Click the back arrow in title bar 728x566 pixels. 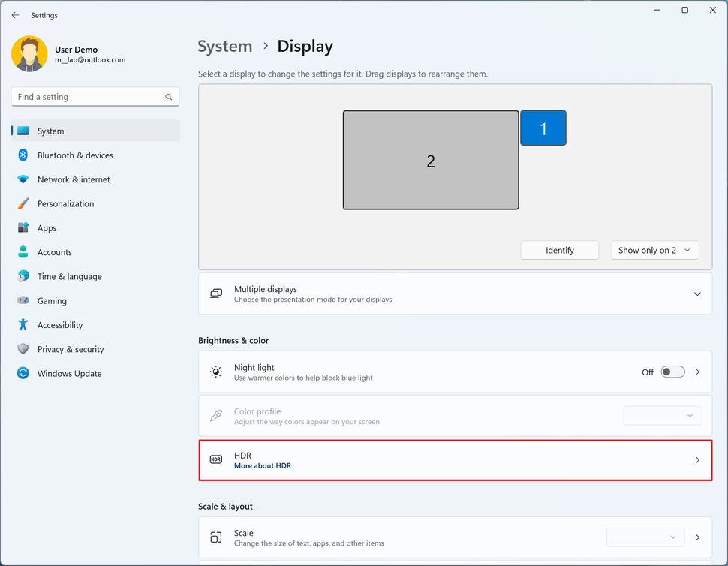15,15
